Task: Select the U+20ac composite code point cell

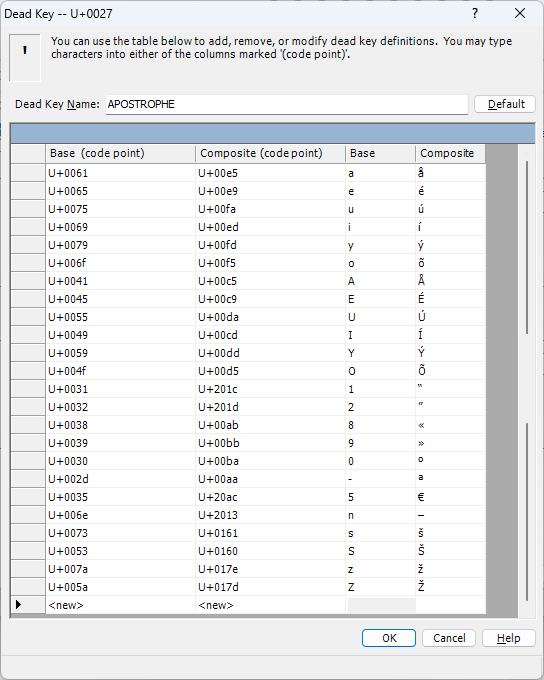Action: 270,497
